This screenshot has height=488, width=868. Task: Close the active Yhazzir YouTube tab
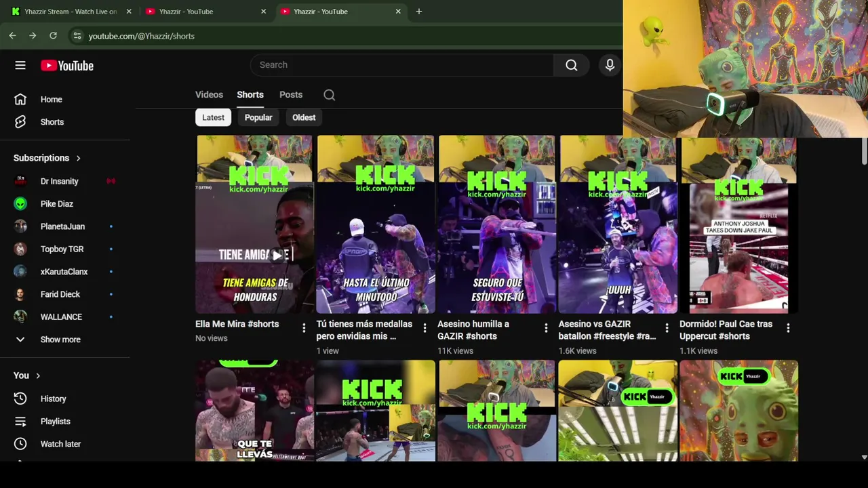click(398, 12)
